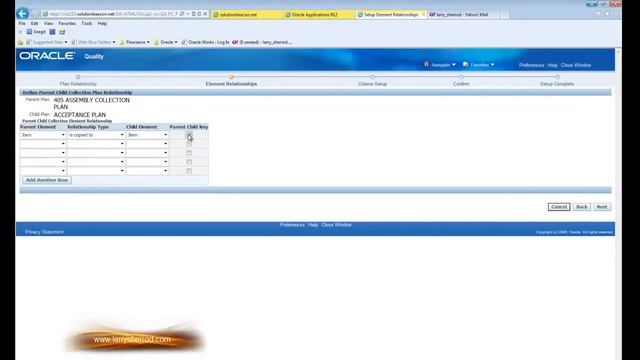Toggle Parent Child Key checkbox for Item row
Viewport: 640px width, 360px height.
pos(189,135)
